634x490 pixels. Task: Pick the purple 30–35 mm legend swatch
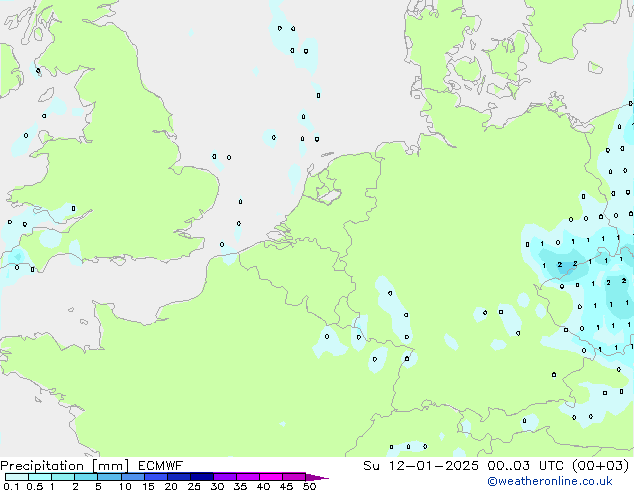pyautogui.click(x=225, y=476)
